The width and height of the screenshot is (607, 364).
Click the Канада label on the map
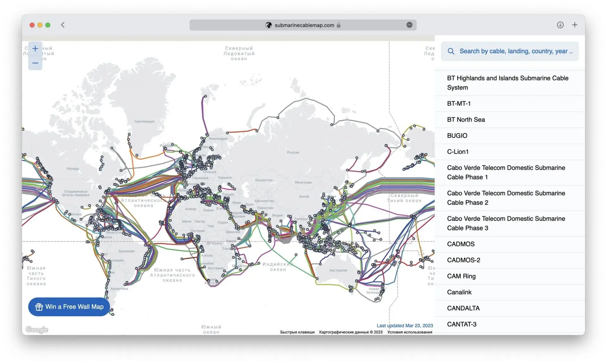click(73, 169)
